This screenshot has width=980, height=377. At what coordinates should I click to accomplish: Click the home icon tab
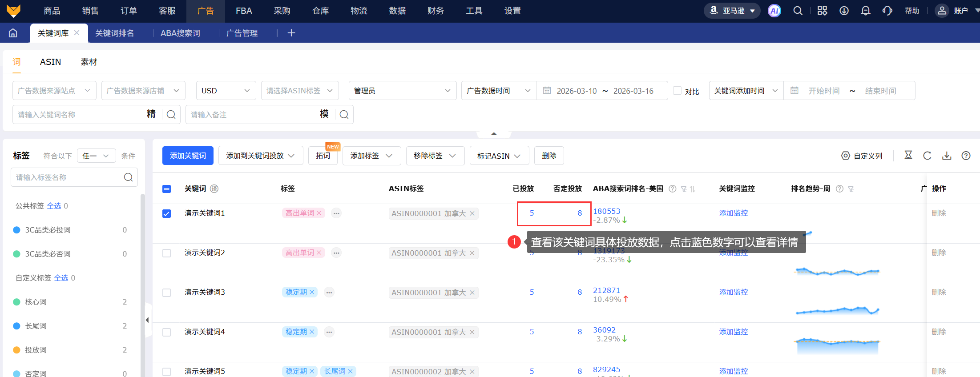(13, 33)
